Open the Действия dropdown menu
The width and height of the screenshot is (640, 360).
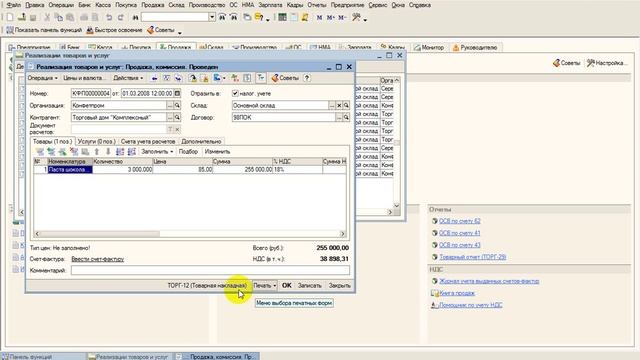point(128,78)
